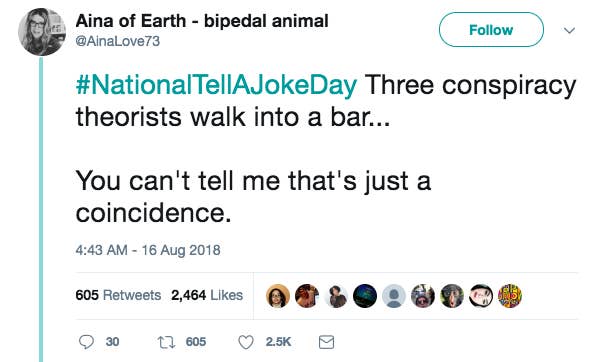Expand the tweet options chevron beside Follow
This screenshot has height=362, width=597.
[569, 30]
